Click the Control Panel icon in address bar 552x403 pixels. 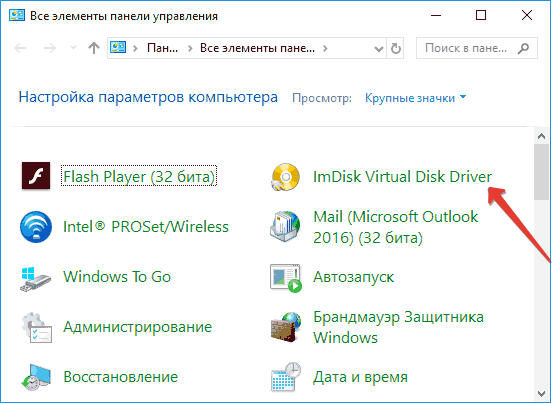pyautogui.click(x=118, y=47)
